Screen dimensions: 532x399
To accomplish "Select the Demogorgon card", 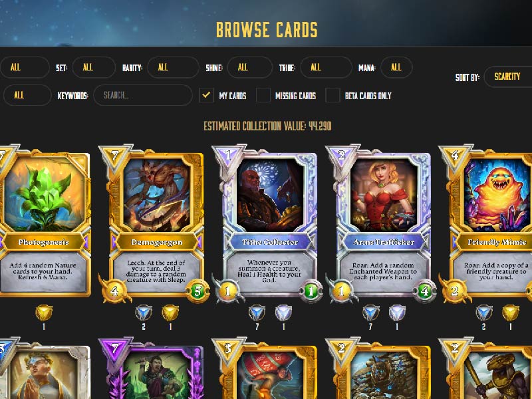I will pyautogui.click(x=156, y=223).
